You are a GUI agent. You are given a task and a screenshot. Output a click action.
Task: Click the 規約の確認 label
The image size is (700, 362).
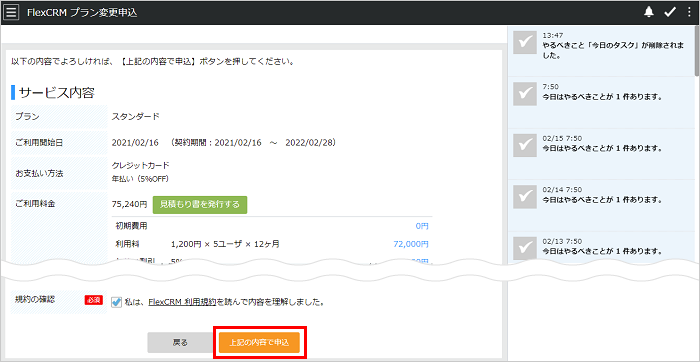35,300
